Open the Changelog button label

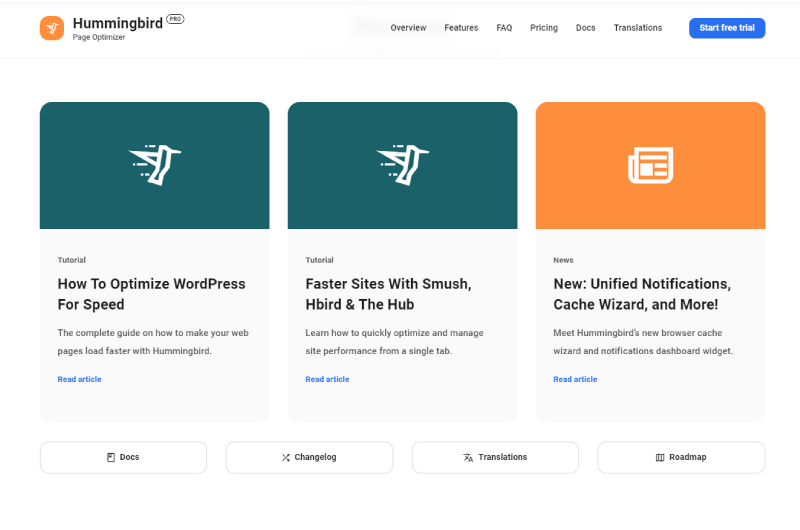tap(315, 457)
